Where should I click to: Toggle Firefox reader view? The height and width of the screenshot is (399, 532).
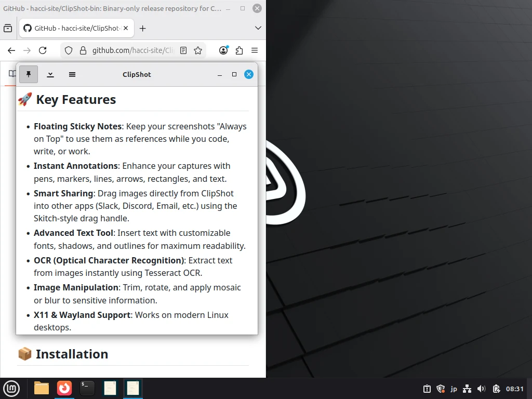click(x=183, y=50)
